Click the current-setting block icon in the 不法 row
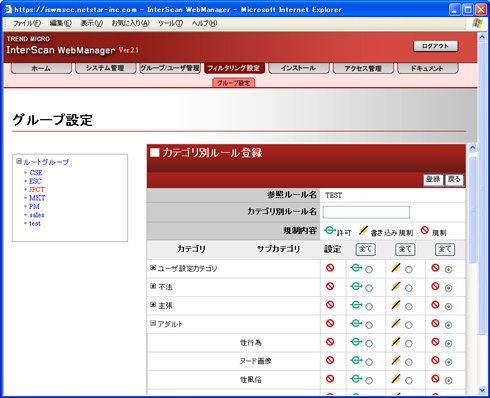 pos(330,286)
